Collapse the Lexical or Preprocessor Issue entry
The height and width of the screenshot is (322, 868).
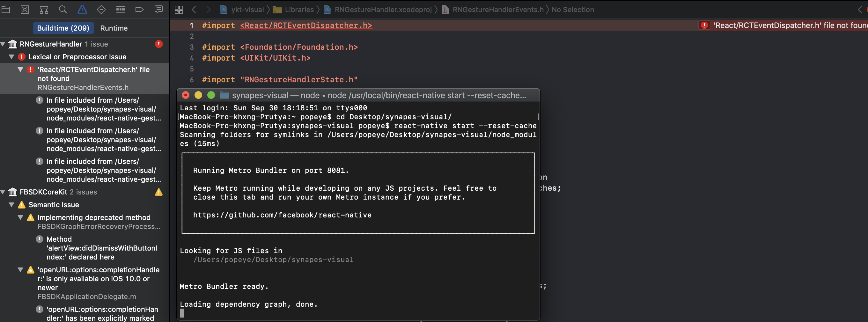tap(12, 57)
